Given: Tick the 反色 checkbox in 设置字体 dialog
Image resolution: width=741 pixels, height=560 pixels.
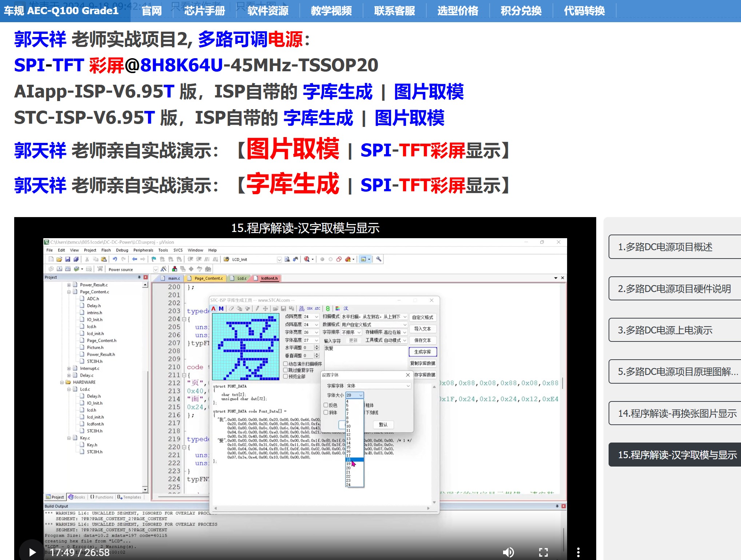Looking at the screenshot, I should pos(326,405).
